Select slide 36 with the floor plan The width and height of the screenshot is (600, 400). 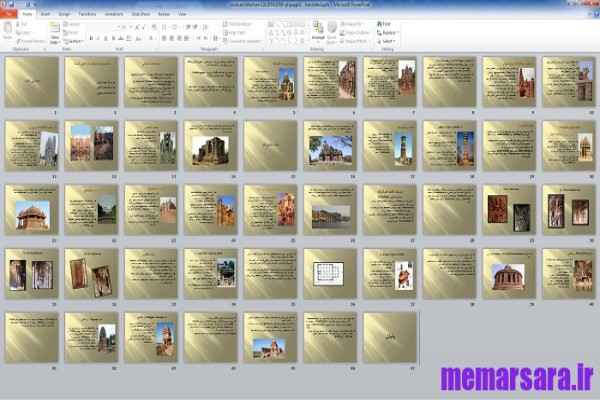click(330, 273)
